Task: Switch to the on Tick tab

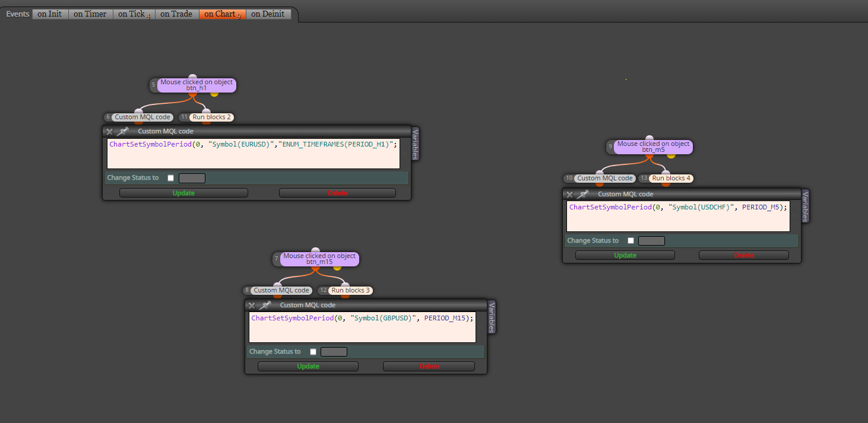Action: coord(134,14)
